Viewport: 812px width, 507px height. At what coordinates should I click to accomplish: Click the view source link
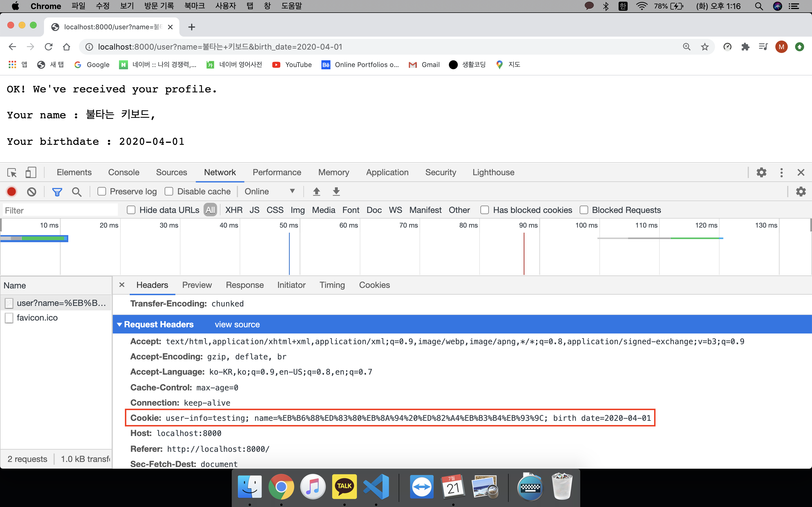[237, 324]
